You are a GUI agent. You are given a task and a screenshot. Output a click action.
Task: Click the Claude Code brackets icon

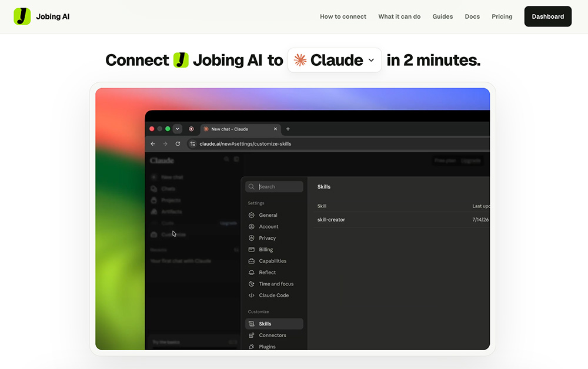coord(252,295)
